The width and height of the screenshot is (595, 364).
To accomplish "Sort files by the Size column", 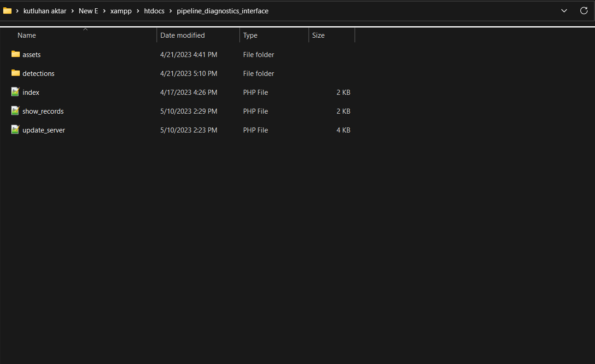I will 318,35.
